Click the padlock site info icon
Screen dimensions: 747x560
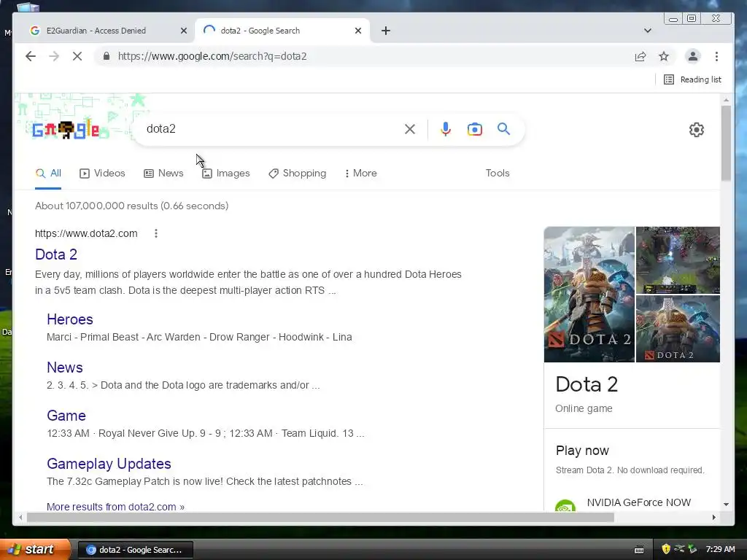click(107, 56)
